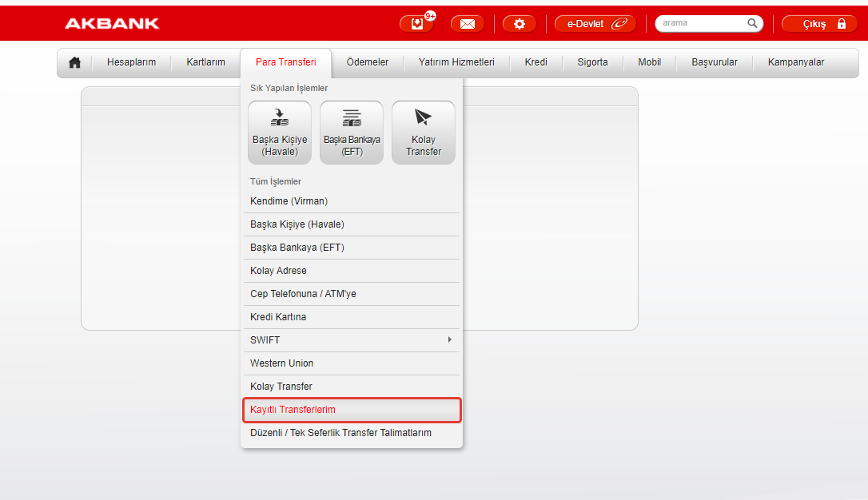Choose Kredi Kartına menu entry
The height and width of the screenshot is (500, 868).
tap(352, 317)
